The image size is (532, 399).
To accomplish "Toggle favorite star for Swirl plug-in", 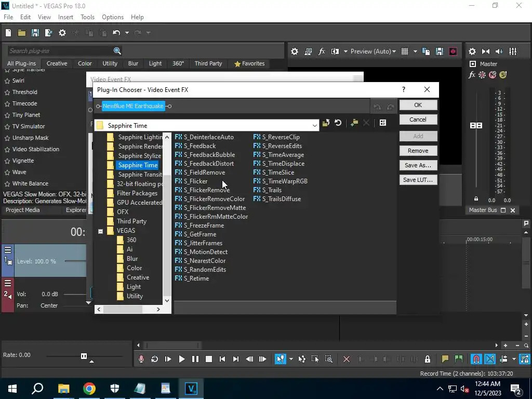I will point(7,81).
